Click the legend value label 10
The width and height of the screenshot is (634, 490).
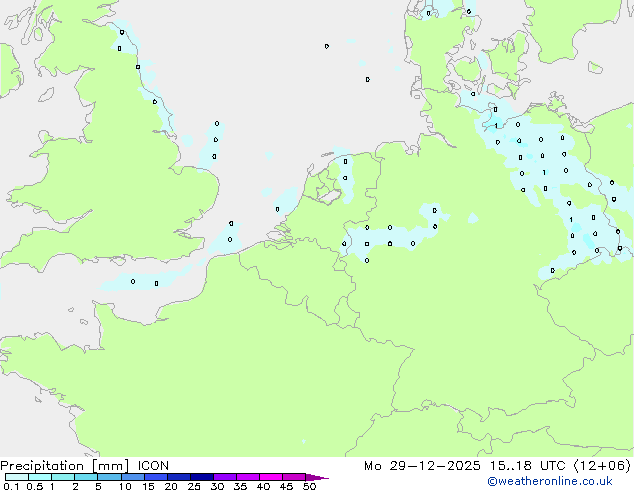coord(124,486)
